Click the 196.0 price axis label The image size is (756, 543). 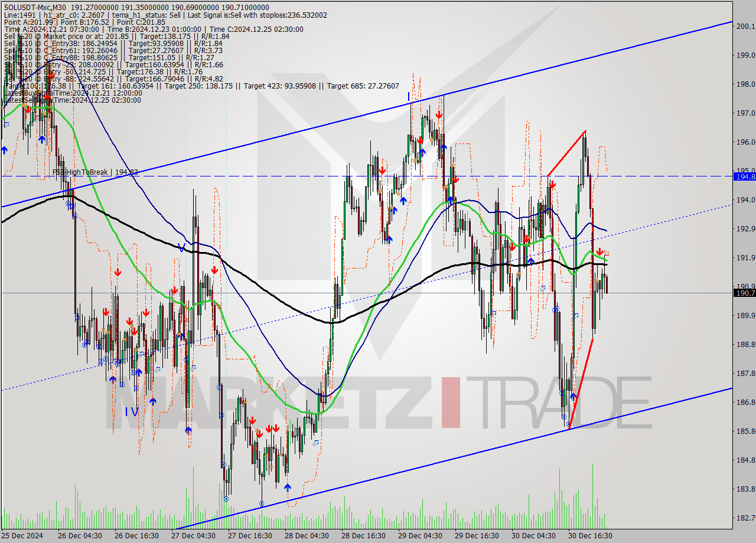coord(745,142)
